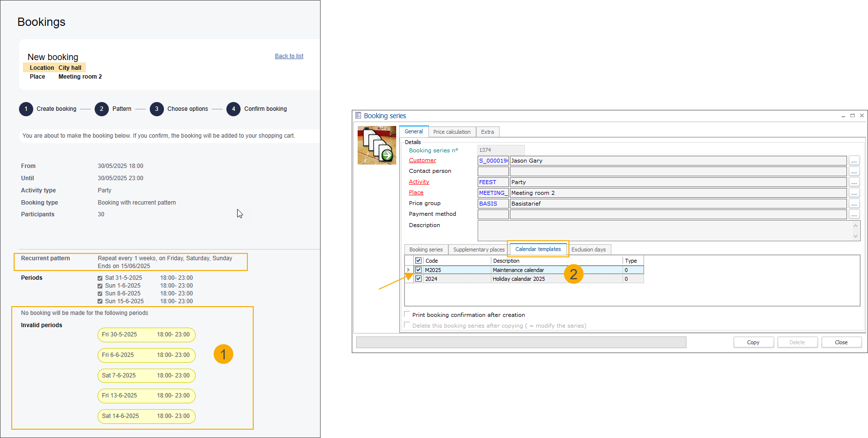Open Activity lookup ellipsis button

(x=854, y=183)
